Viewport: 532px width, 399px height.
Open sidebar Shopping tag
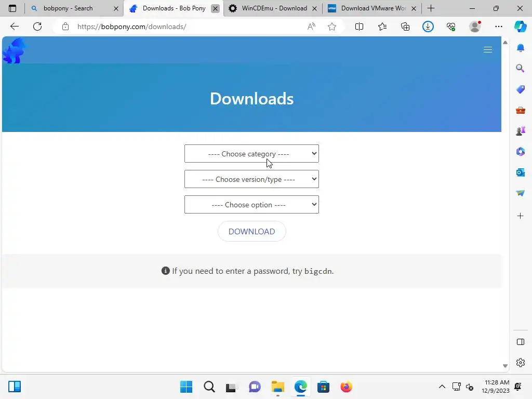click(x=521, y=89)
